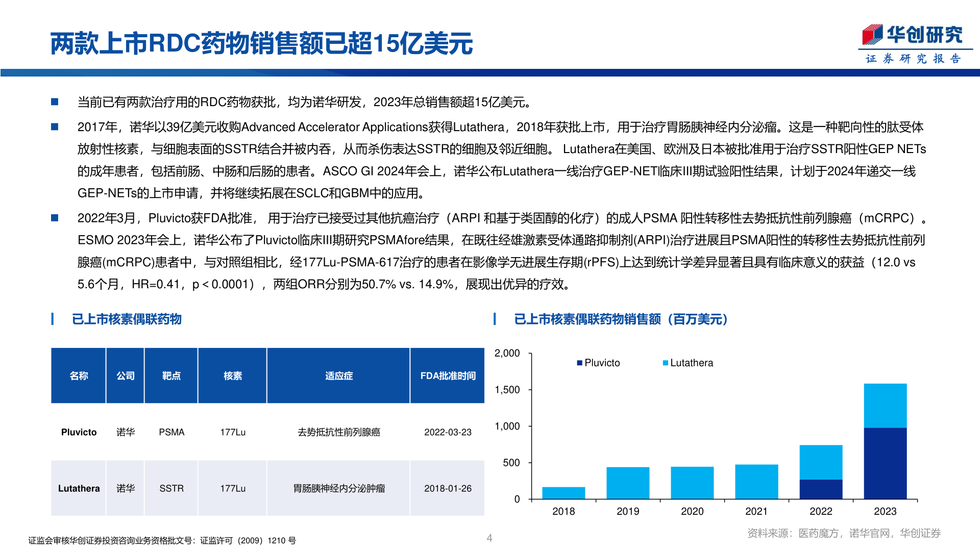Click the 胃肠胰神经内分泌肿瘤 indication cell

coord(339,488)
